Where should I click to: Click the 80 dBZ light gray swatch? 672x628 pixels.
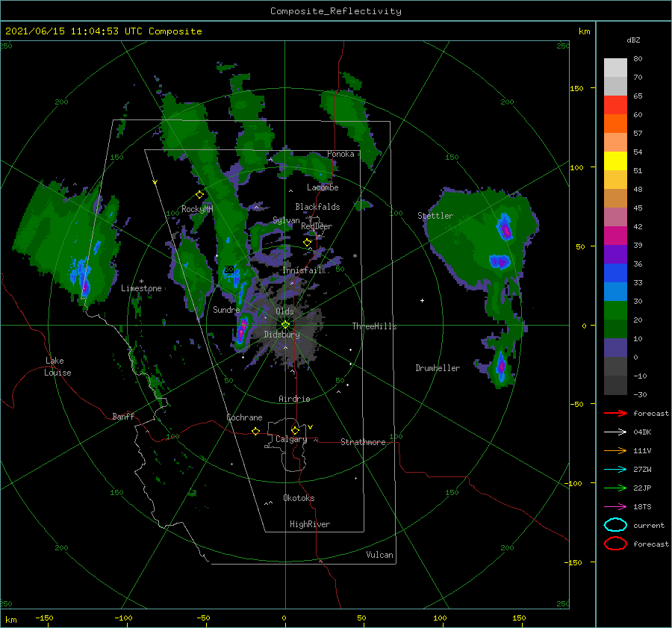[615, 67]
